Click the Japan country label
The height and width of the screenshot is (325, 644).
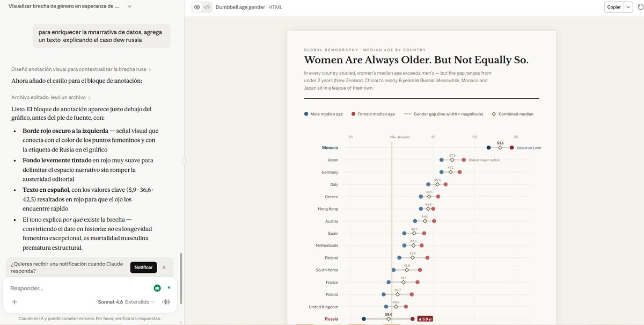(333, 160)
